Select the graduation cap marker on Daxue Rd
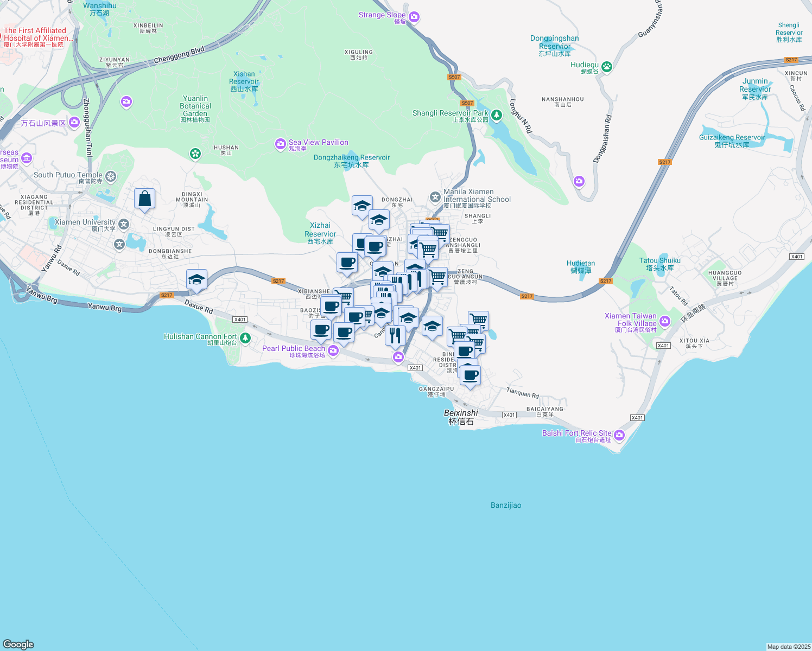This screenshot has width=812, height=651. [x=196, y=280]
